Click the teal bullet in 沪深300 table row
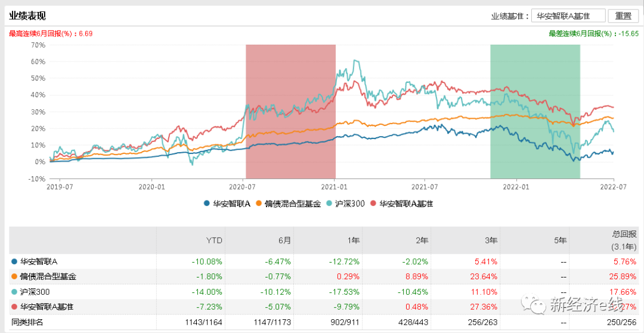 click(x=14, y=292)
